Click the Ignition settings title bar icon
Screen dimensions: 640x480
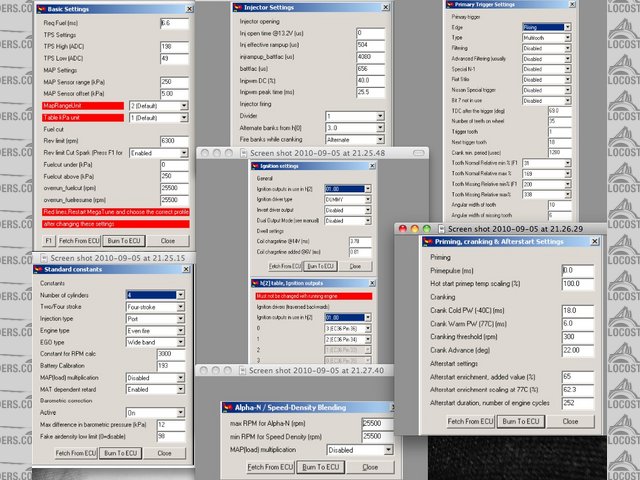pyautogui.click(x=256, y=166)
